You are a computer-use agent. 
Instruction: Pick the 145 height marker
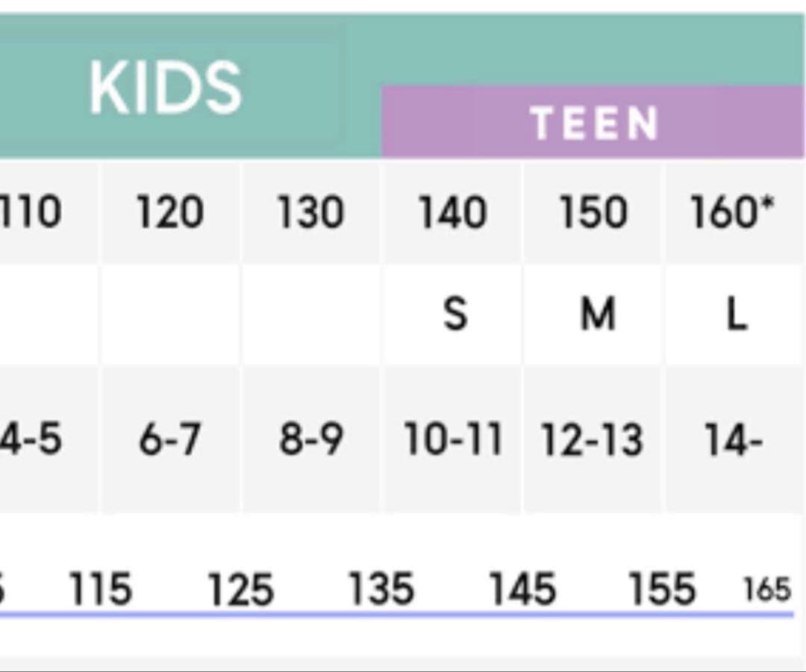click(x=522, y=589)
